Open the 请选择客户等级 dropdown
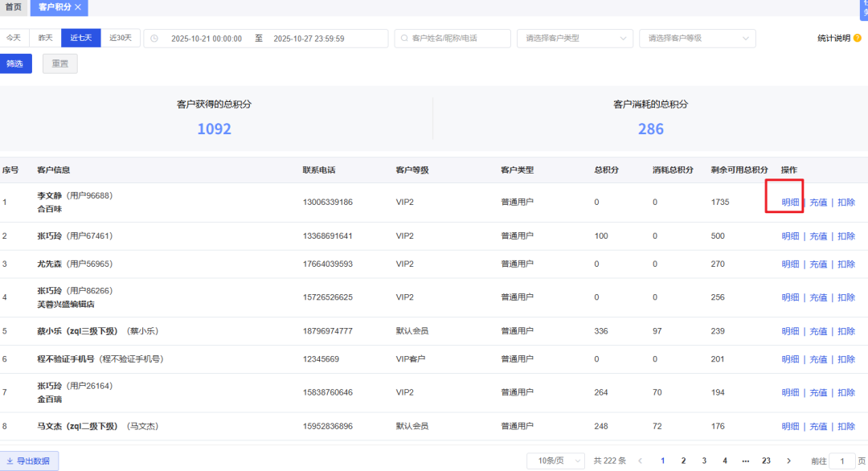868x471 pixels. click(696, 38)
